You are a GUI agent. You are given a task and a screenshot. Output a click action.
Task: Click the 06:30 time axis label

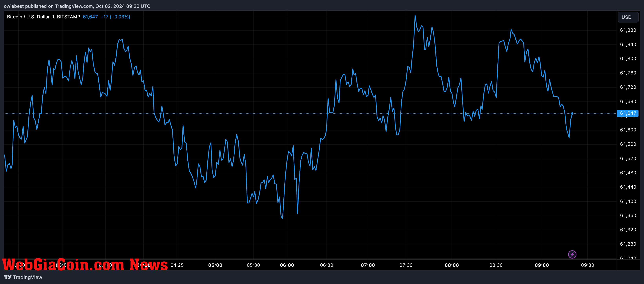pos(327,265)
